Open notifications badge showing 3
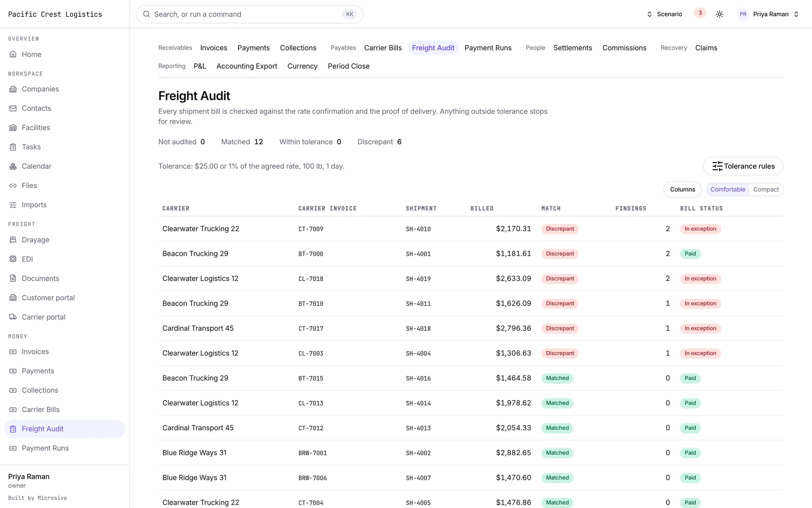The width and height of the screenshot is (812, 508). (700, 13)
